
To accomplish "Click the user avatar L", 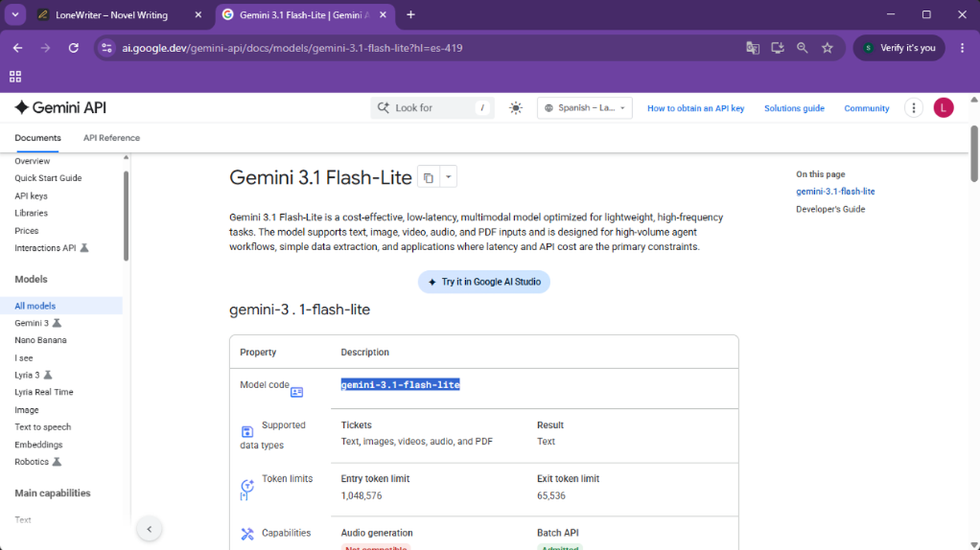I will [943, 108].
